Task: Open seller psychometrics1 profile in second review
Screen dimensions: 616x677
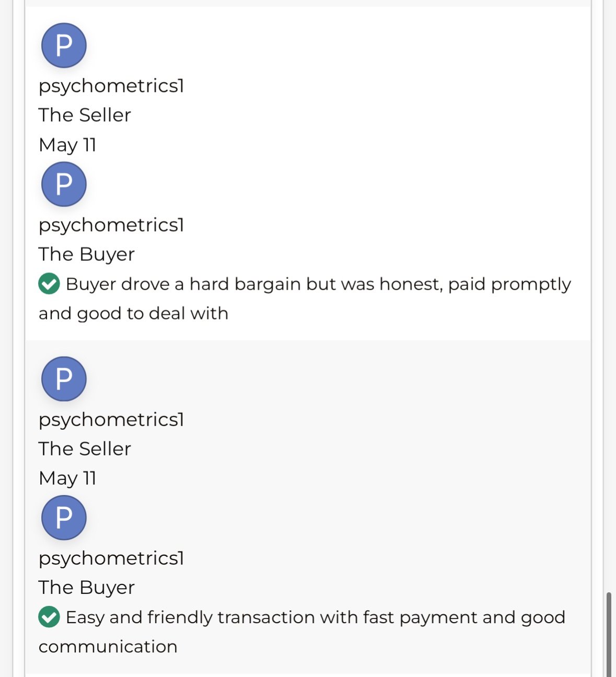Action: coord(111,419)
